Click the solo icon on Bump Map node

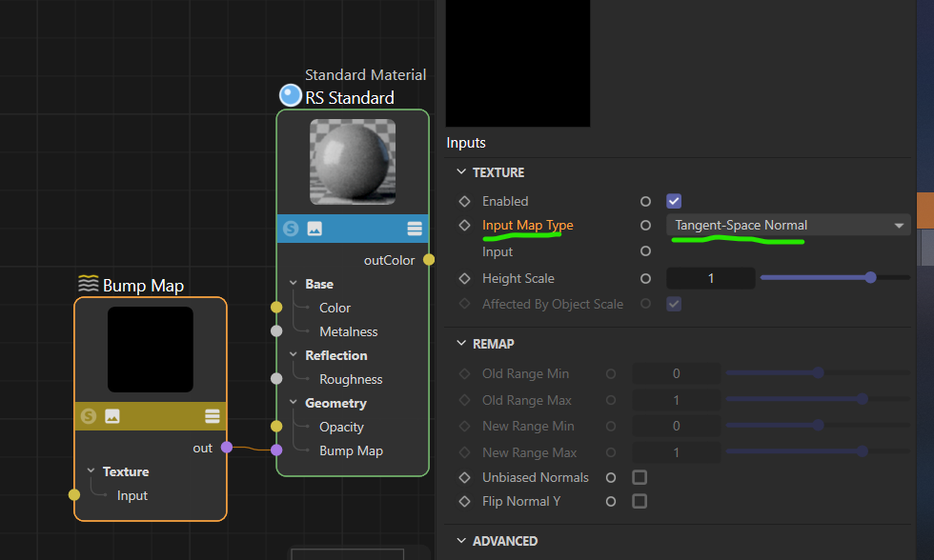click(89, 416)
